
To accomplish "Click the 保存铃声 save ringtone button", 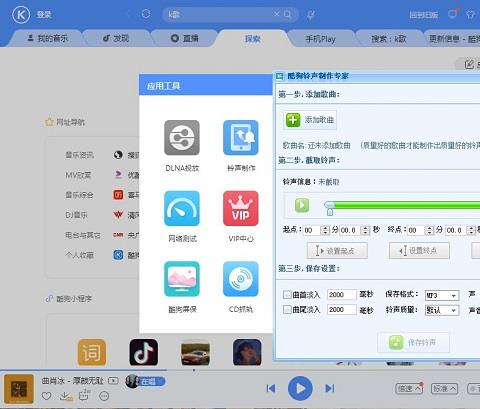I will click(413, 342).
